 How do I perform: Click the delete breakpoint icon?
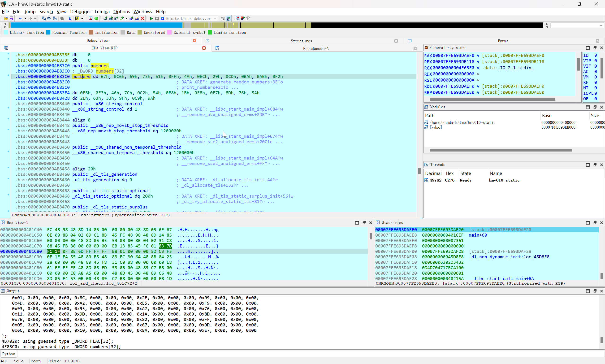pyautogui.click(x=248, y=18)
